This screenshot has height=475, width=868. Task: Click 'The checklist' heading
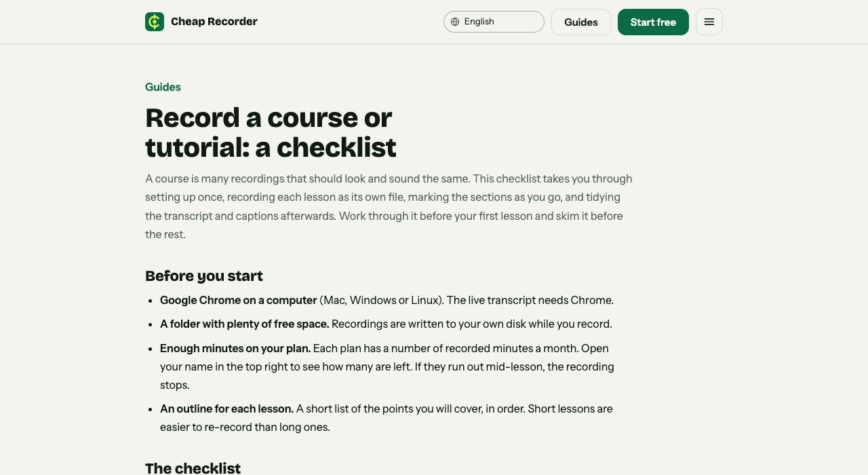[193, 468]
